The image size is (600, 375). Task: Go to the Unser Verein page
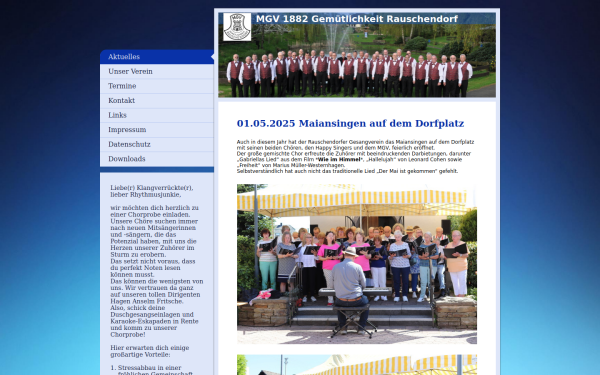(x=157, y=71)
